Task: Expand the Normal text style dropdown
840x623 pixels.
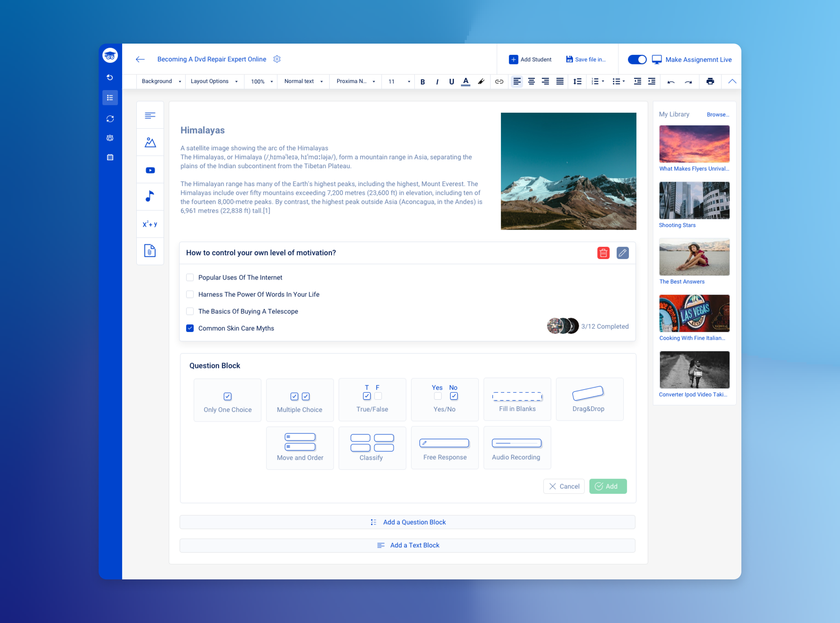Action: [x=303, y=82]
